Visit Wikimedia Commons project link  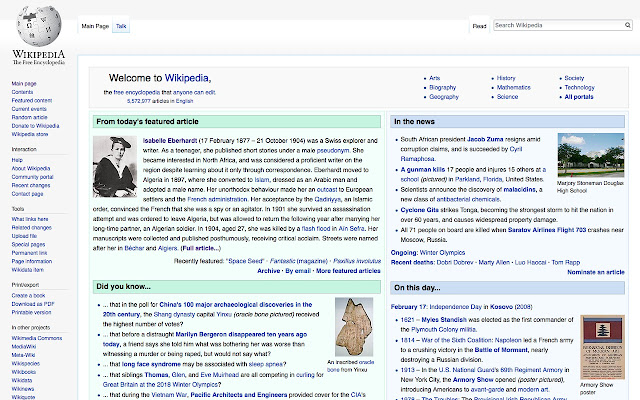point(37,338)
